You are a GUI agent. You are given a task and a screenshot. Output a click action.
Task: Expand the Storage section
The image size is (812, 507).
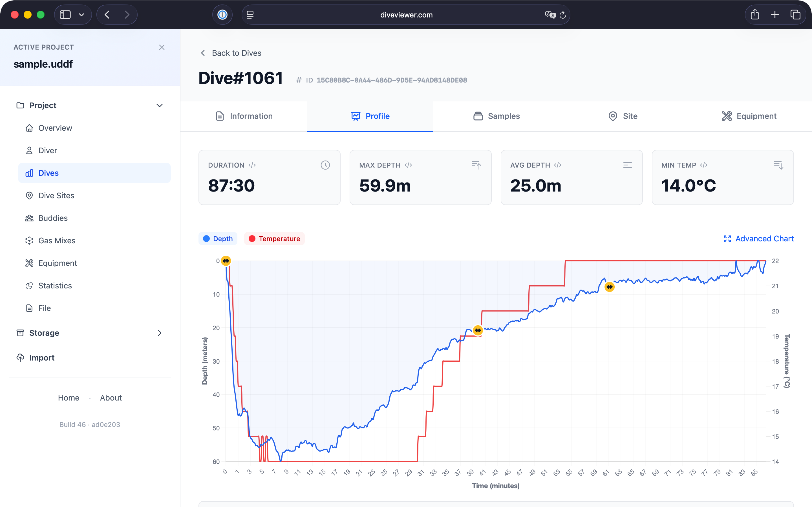point(160,333)
